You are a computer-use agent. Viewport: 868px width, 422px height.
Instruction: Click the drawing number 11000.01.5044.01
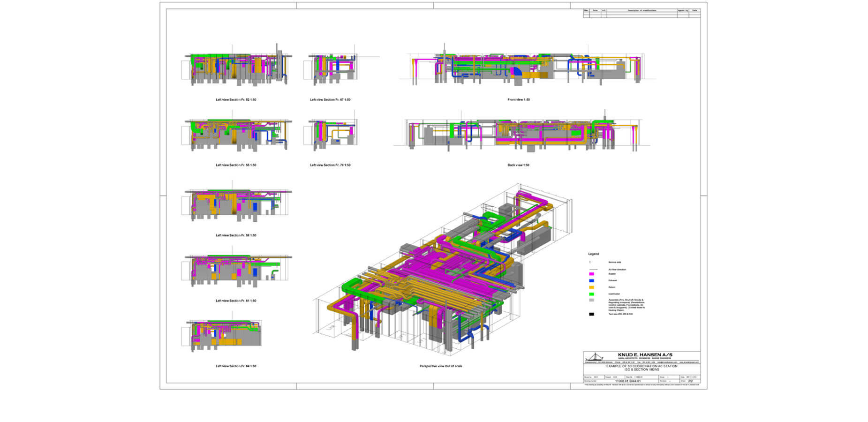coord(627,381)
